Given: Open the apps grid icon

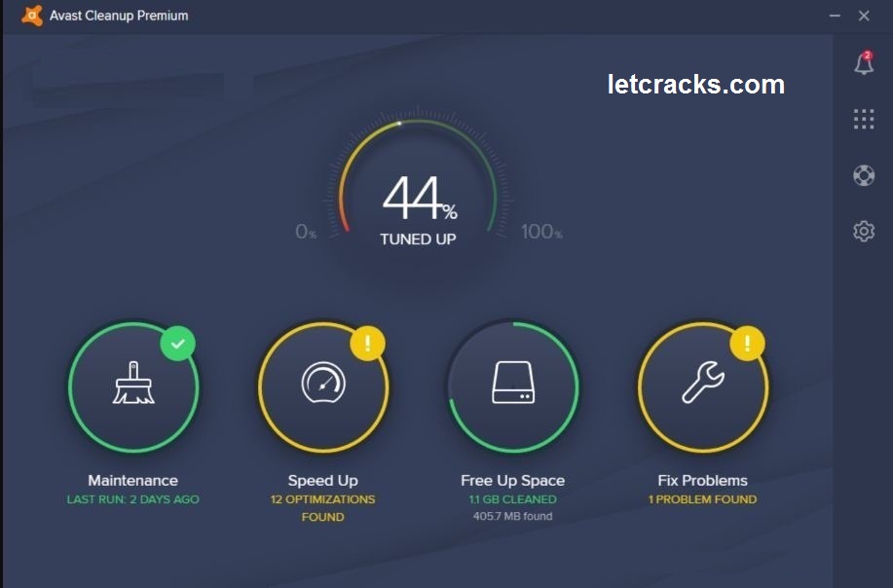Looking at the screenshot, I should point(864,119).
